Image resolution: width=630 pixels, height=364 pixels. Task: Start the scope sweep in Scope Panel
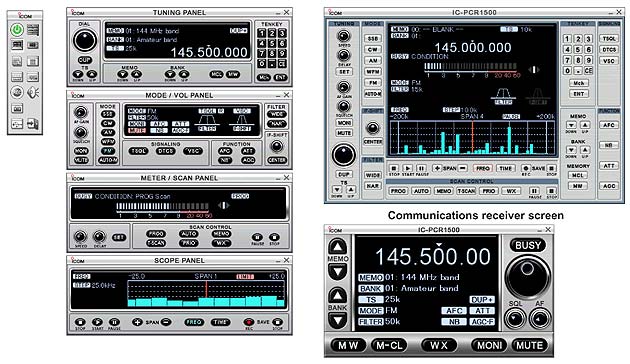coord(97,322)
